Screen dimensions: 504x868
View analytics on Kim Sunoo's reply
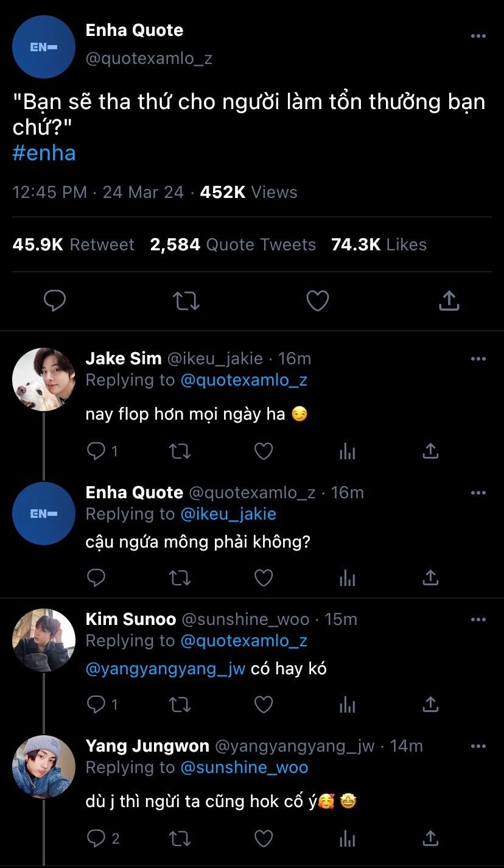(x=347, y=705)
